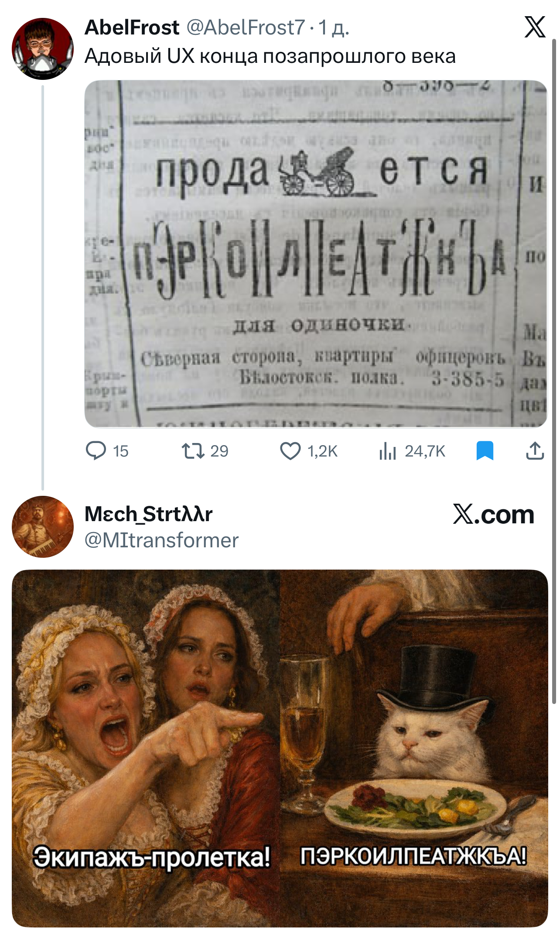The width and height of the screenshot is (560, 941).
Task: Click the X logo at top right
Action: pyautogui.click(x=535, y=27)
